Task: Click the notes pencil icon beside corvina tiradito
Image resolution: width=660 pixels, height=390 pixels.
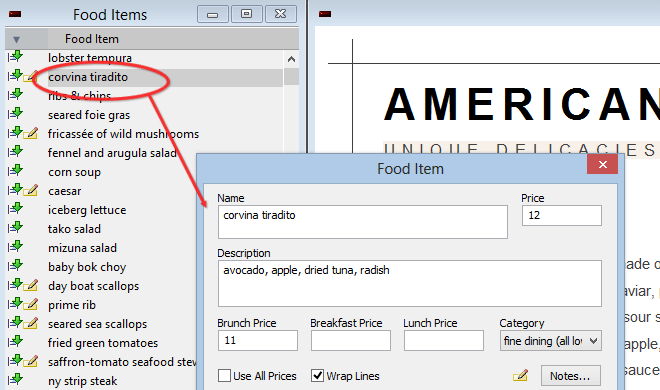Action: [31, 77]
